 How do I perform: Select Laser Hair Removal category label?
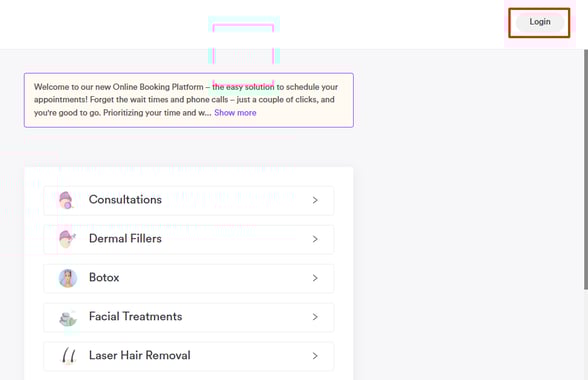point(140,355)
